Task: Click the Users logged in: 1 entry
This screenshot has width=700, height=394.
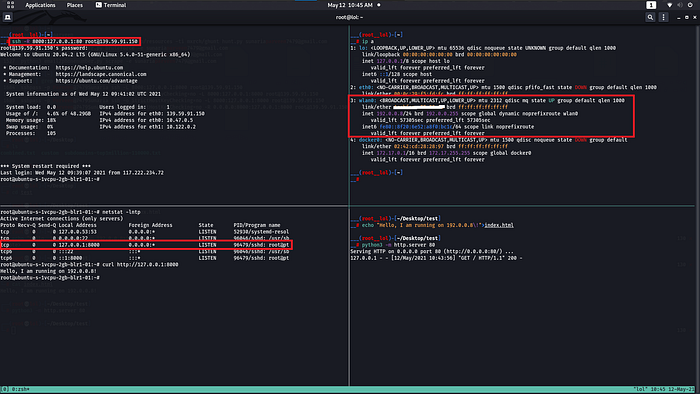Action: 134,107
